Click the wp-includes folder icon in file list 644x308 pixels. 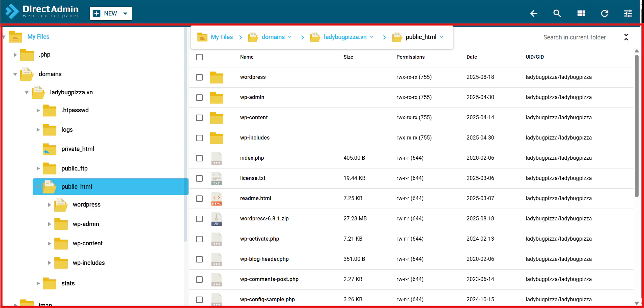tap(217, 138)
